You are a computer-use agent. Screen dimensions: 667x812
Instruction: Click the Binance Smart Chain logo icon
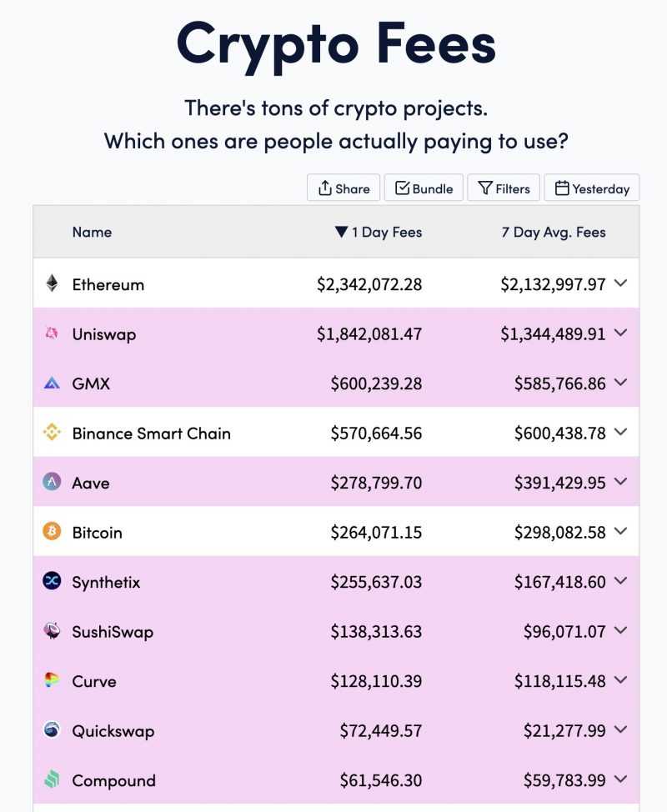pyautogui.click(x=52, y=431)
